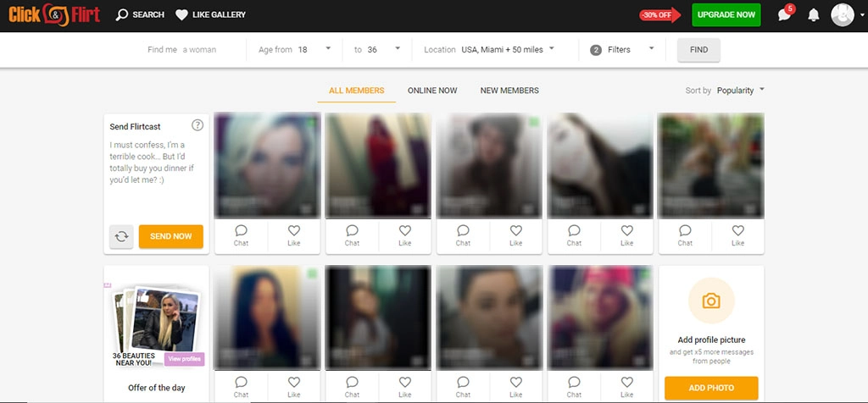Click the Find me a woman field
Viewport: 868px width, 403px height.
click(x=181, y=49)
